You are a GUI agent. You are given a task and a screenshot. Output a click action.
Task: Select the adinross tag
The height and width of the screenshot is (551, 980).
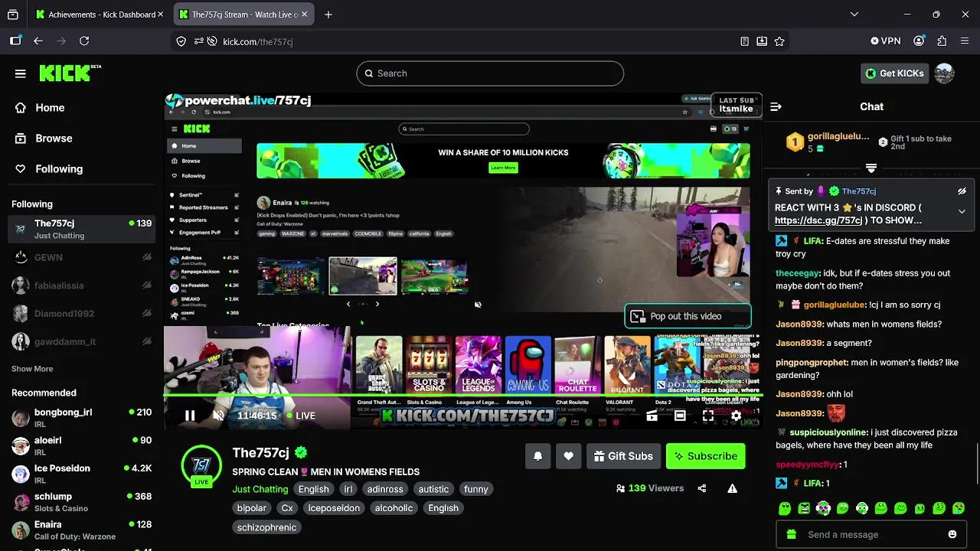coord(385,489)
